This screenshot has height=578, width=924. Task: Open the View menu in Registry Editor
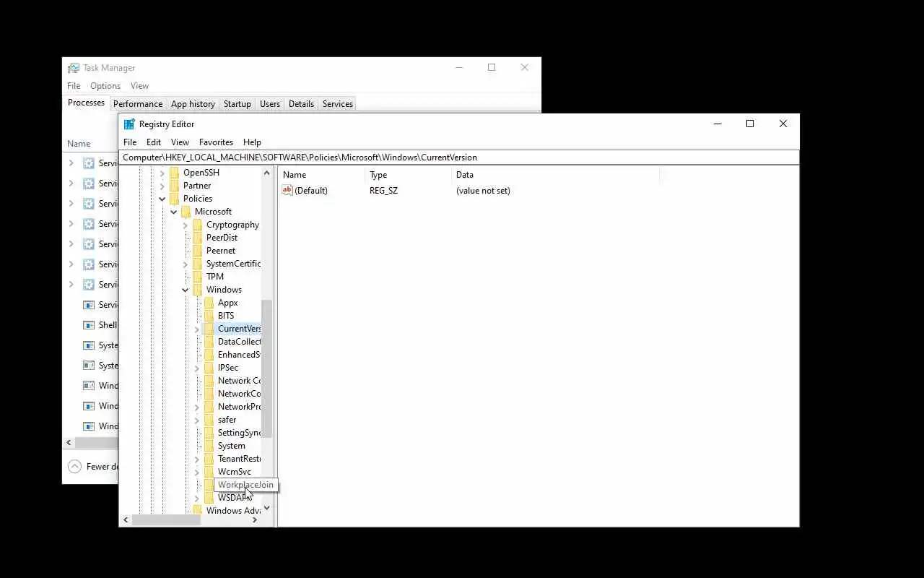180,142
